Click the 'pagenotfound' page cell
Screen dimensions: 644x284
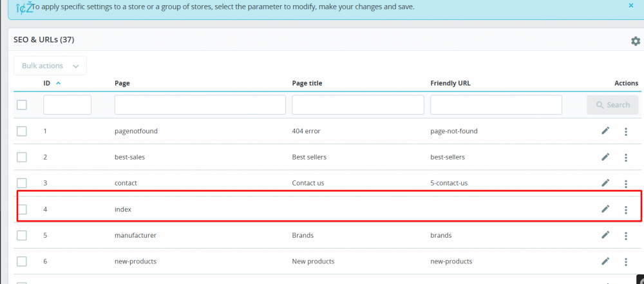coord(136,131)
